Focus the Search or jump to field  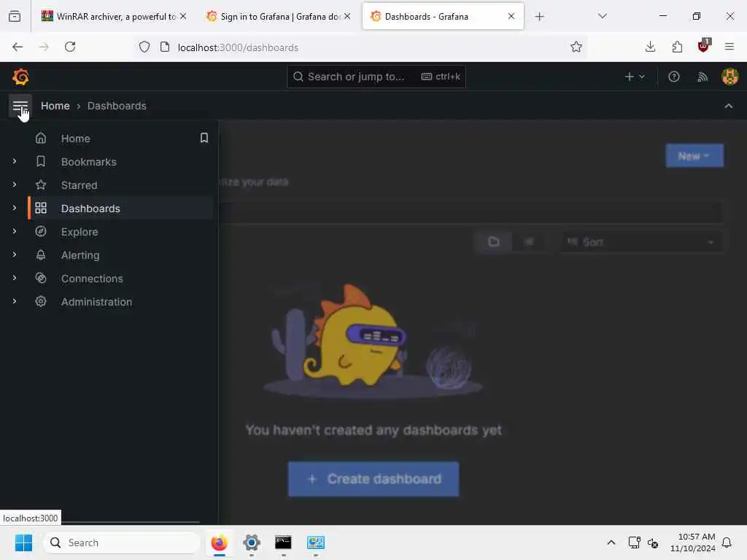376,77
